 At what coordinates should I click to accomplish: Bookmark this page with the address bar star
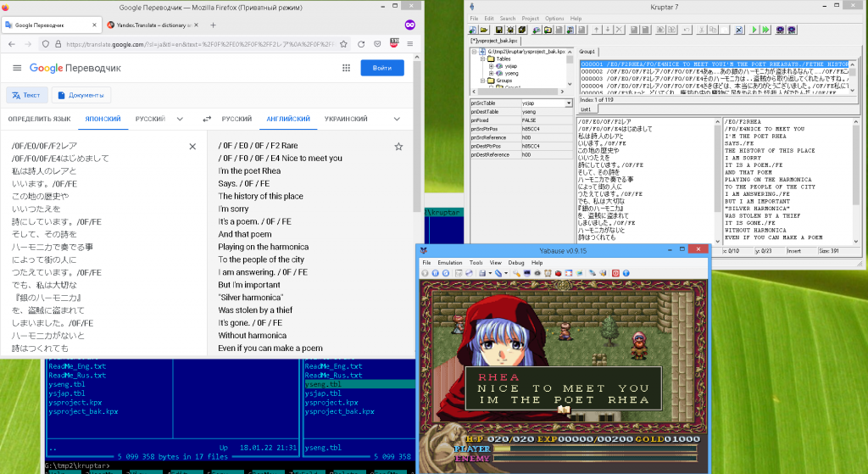coord(344,44)
